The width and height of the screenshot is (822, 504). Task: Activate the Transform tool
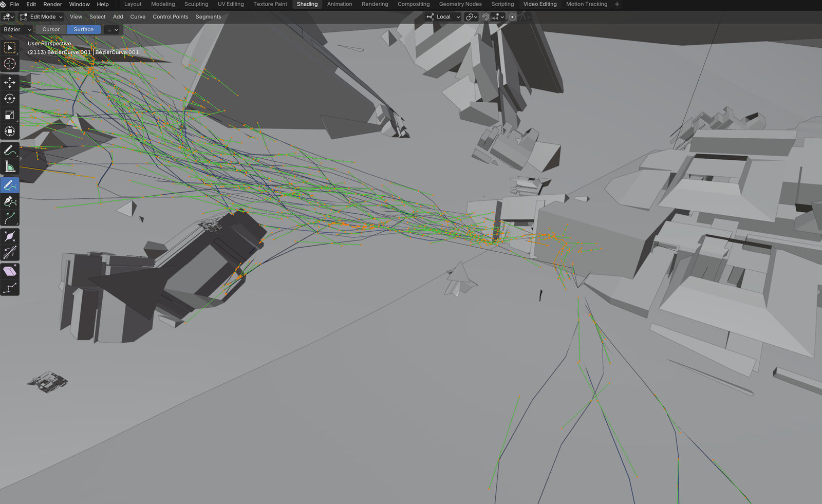(10, 132)
